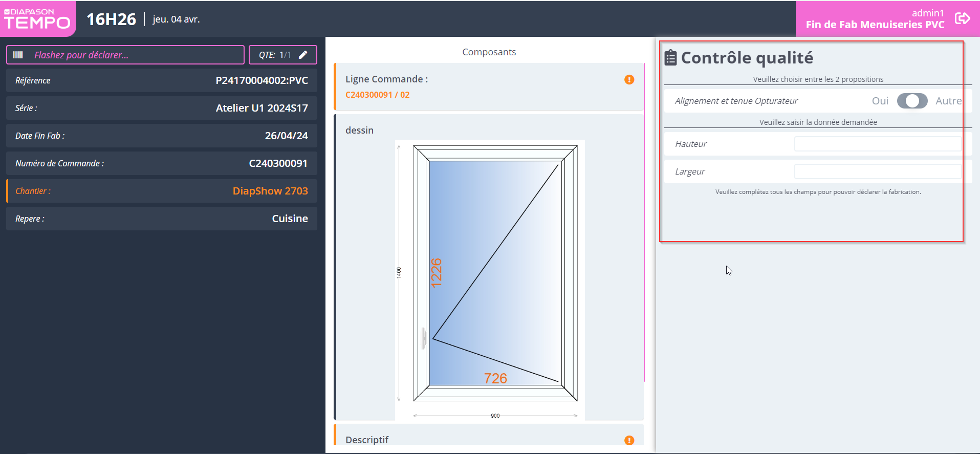Image resolution: width=980 pixels, height=454 pixels.
Task: Click the orange alert icon on Descriptif
Action: coord(629,440)
